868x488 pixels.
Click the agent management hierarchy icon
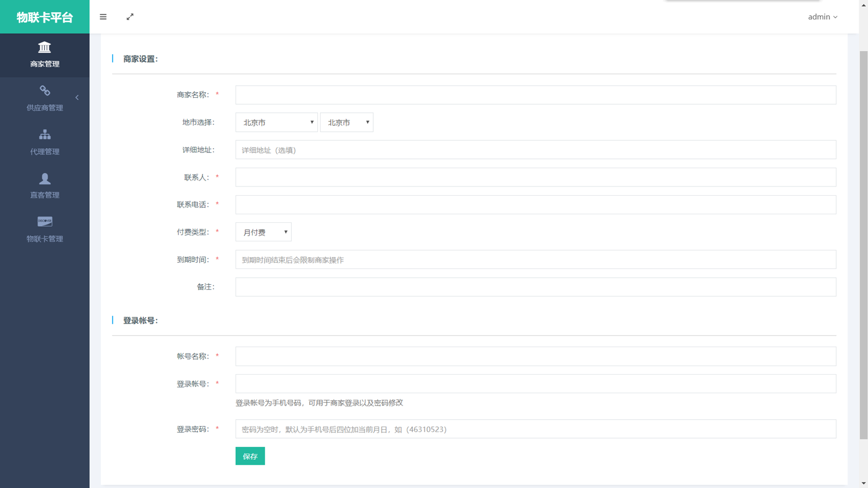[44, 134]
